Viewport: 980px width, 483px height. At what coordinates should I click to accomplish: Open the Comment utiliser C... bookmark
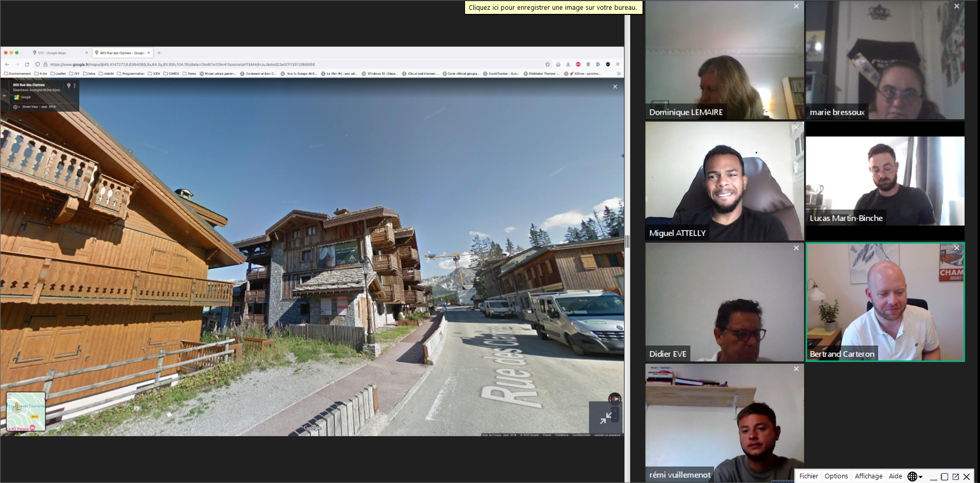click(259, 74)
